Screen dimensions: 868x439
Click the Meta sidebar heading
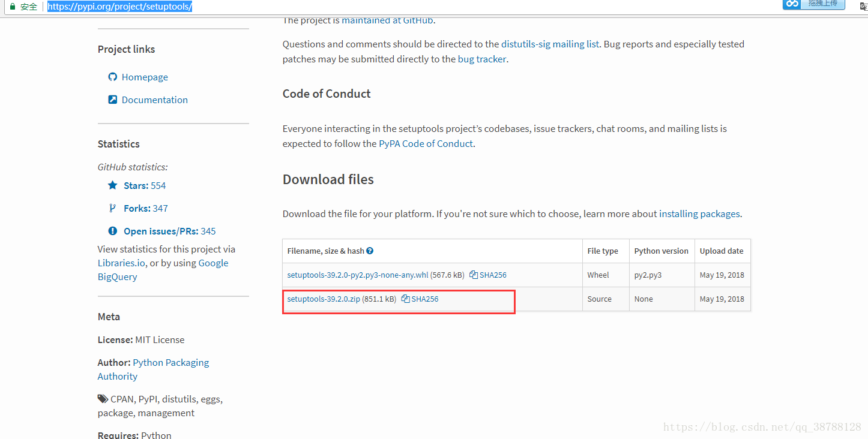109,317
